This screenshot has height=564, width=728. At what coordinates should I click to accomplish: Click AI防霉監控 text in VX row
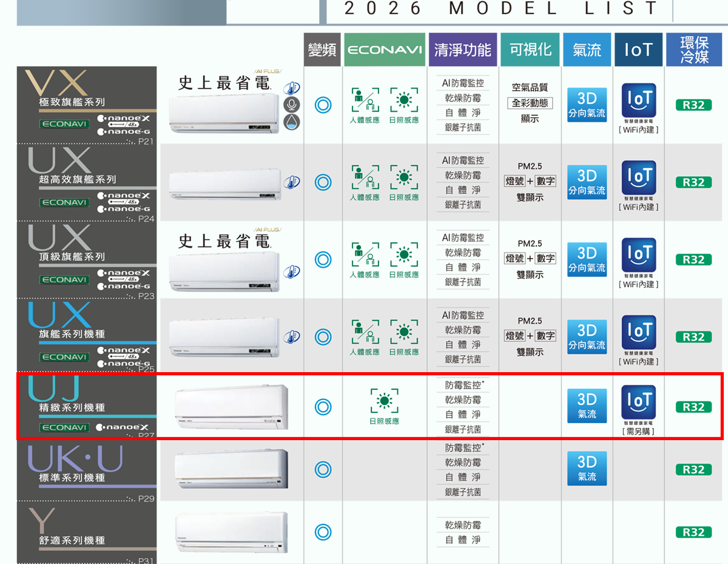tap(463, 83)
